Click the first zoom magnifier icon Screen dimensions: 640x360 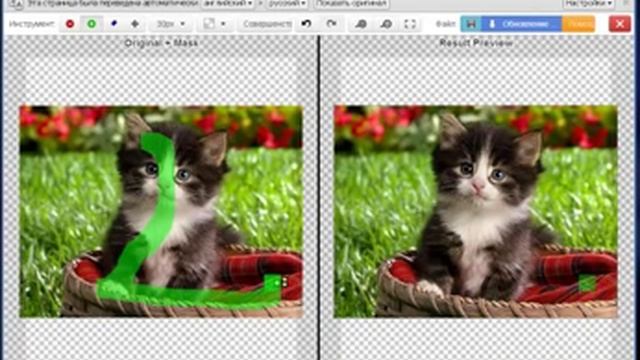[x=361, y=24]
